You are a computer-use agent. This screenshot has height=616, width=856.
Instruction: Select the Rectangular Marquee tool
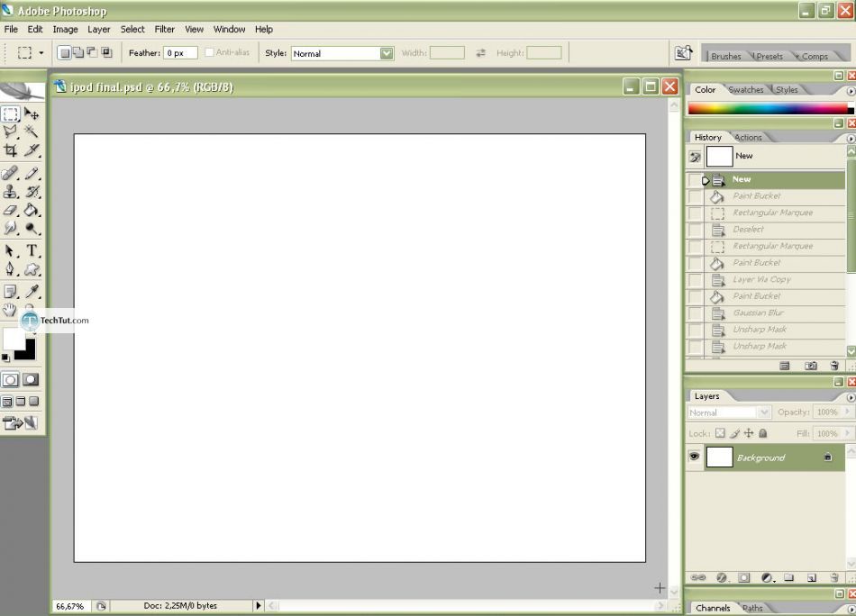point(11,113)
